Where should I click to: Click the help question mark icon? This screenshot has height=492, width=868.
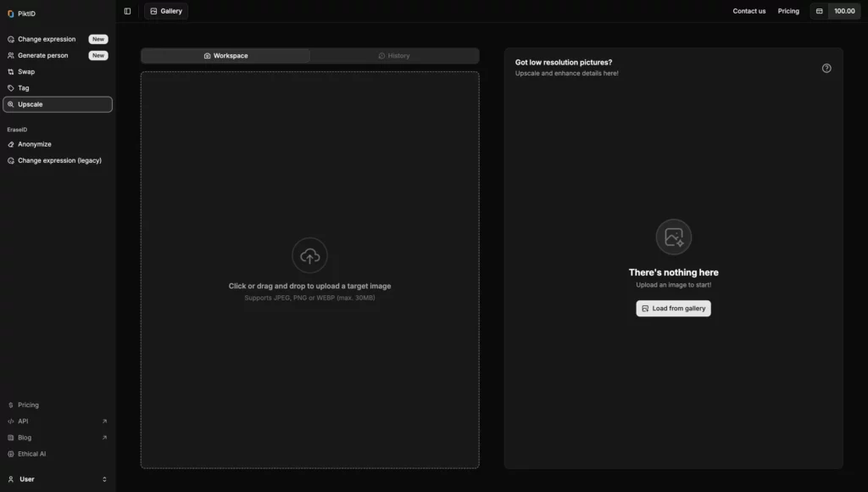826,68
